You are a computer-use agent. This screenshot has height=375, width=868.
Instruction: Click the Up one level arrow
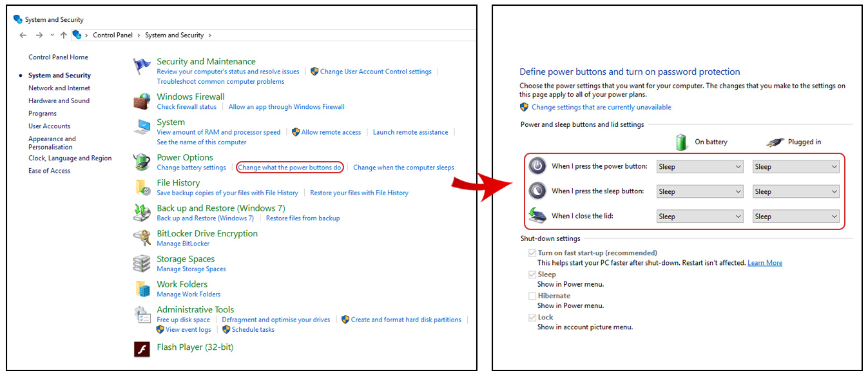click(x=63, y=35)
